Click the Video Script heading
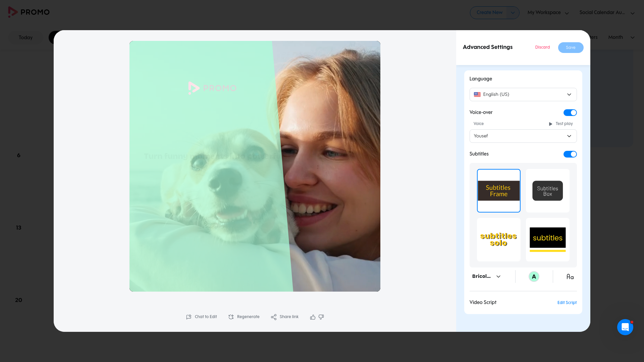The height and width of the screenshot is (362, 644). click(483, 302)
